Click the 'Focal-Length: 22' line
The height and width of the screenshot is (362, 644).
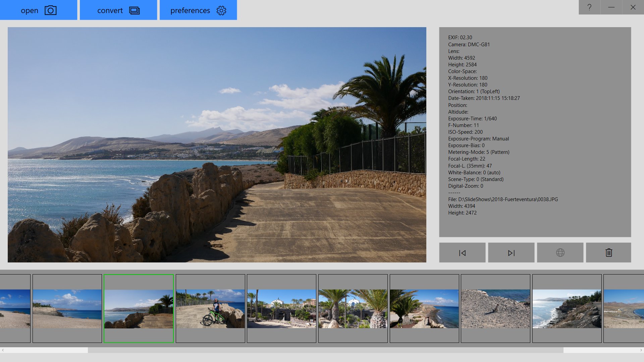tap(467, 159)
